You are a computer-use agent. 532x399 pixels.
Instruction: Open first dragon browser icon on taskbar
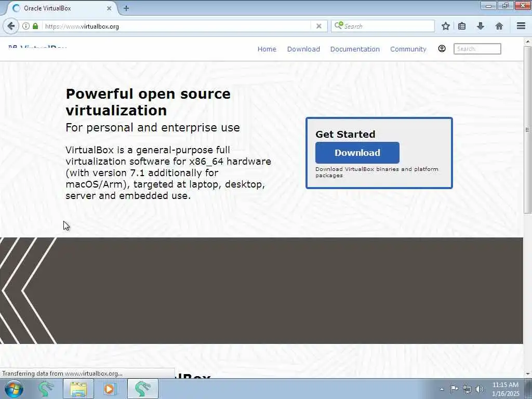pyautogui.click(x=46, y=389)
